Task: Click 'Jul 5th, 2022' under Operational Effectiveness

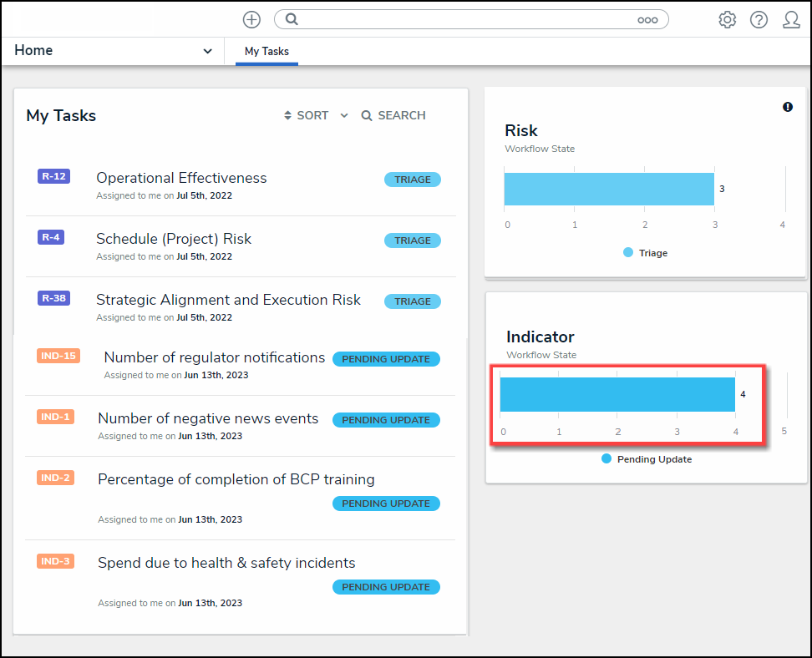Action: click(x=204, y=195)
